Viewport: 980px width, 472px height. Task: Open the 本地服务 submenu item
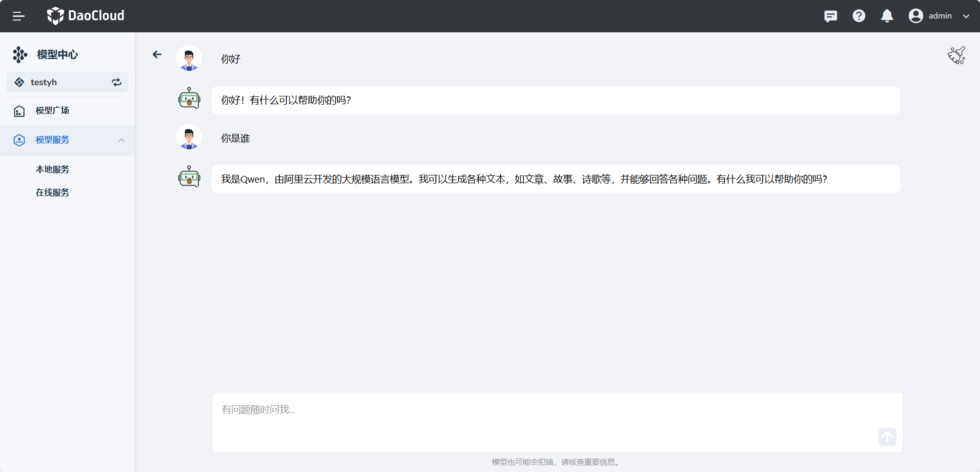(x=52, y=169)
